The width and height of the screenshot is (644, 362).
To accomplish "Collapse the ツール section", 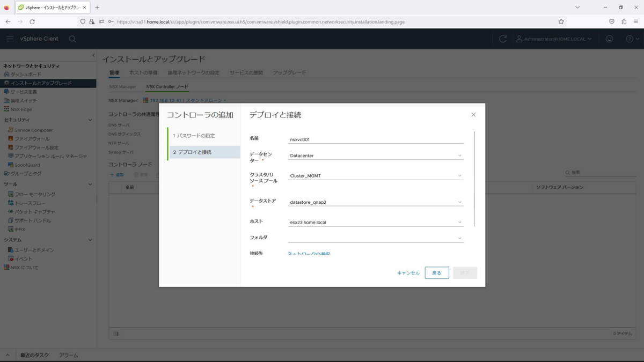I will coord(90,184).
